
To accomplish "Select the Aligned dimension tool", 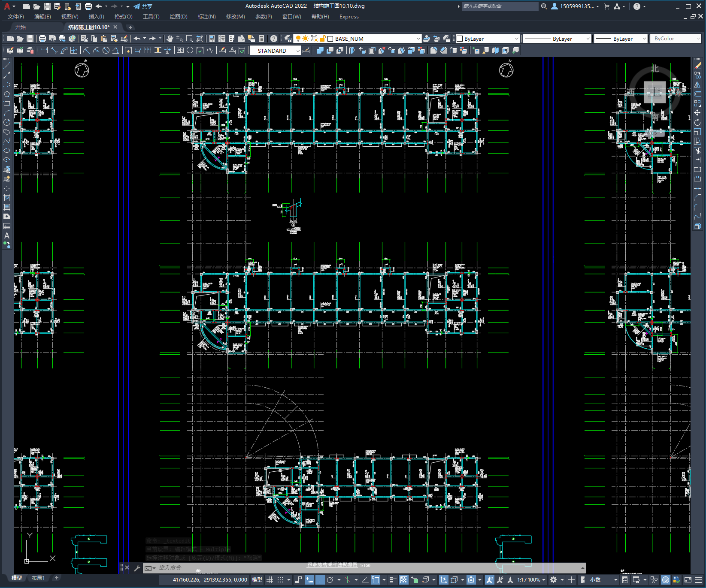I will (x=54, y=50).
